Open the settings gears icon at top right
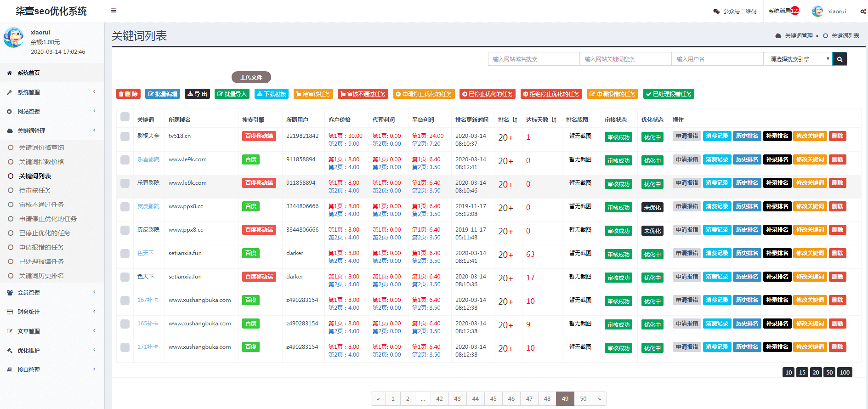Viewport: 868px width, 409px height. pos(863,11)
